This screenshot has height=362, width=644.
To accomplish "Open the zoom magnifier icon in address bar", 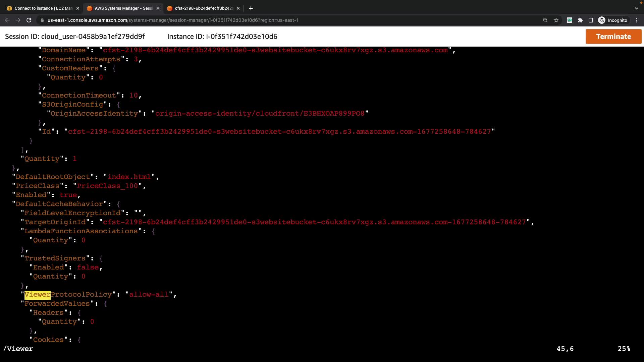I will tap(545, 20).
